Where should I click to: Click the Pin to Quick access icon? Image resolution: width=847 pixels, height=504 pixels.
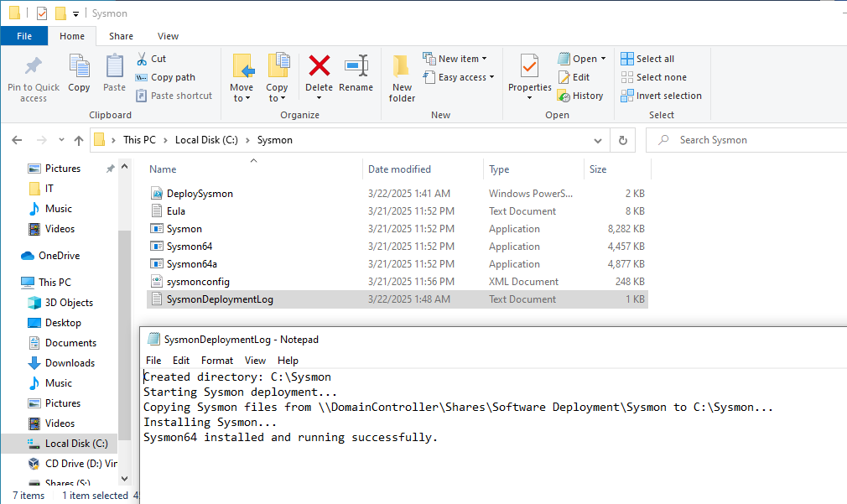tap(34, 67)
